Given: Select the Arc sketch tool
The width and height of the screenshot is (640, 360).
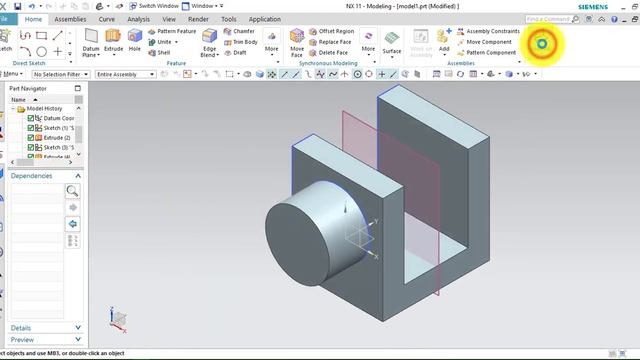Looking at the screenshot, I should [25, 52].
